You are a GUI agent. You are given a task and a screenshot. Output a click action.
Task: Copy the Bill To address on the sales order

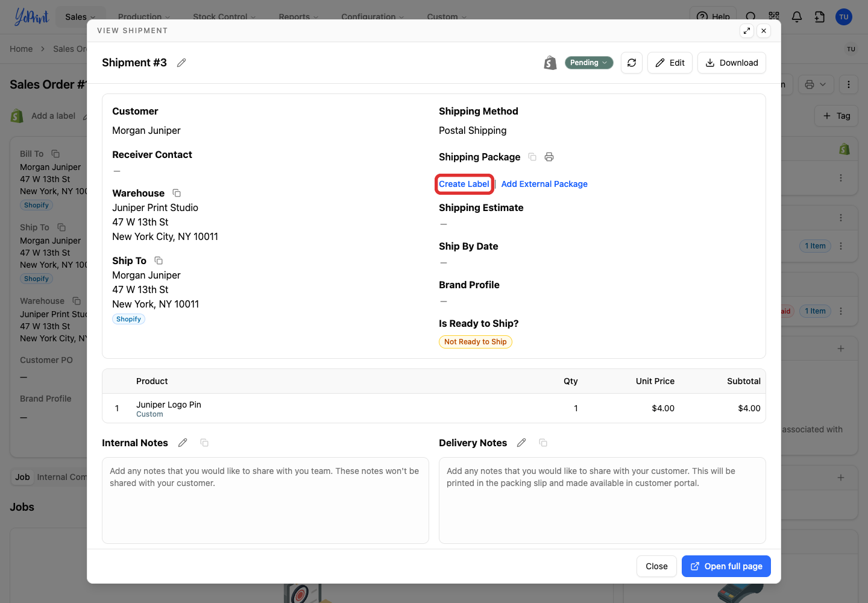pyautogui.click(x=55, y=154)
